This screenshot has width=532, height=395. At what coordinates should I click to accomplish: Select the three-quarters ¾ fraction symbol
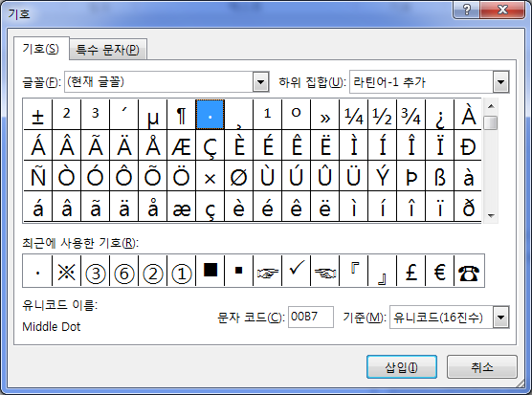click(410, 115)
